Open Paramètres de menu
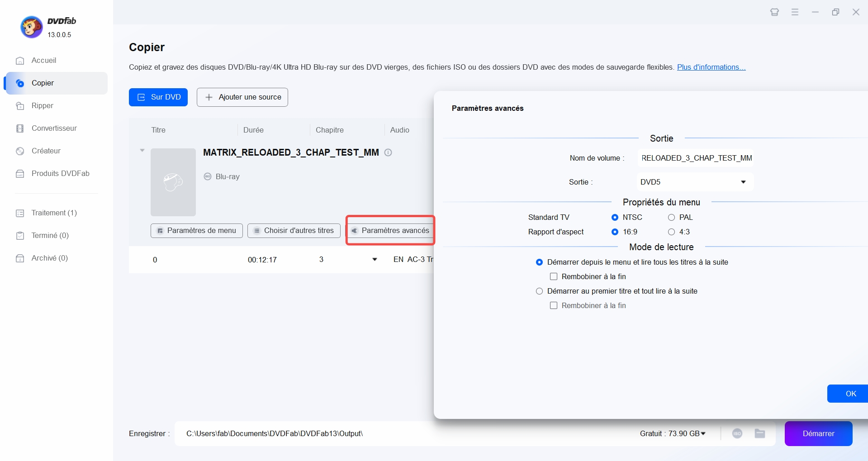Image resolution: width=868 pixels, height=461 pixels. point(197,231)
